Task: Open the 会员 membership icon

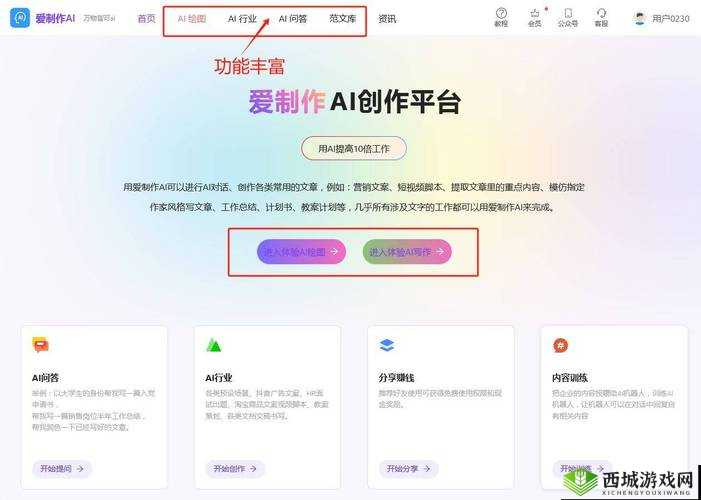Action: 535,13
